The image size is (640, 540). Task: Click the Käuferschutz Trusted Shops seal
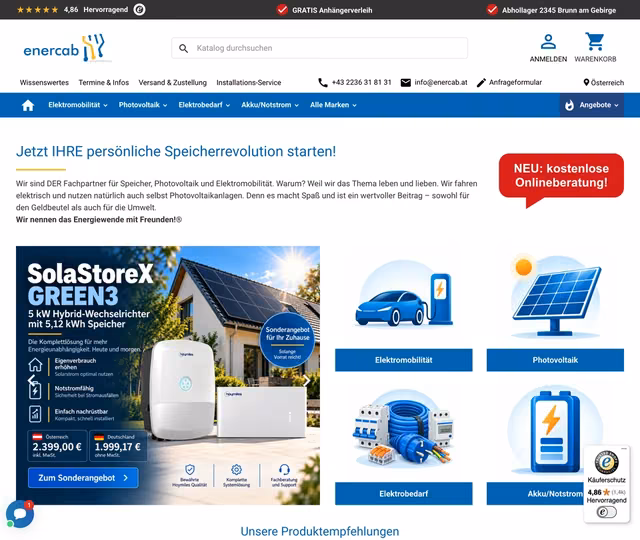(x=606, y=463)
